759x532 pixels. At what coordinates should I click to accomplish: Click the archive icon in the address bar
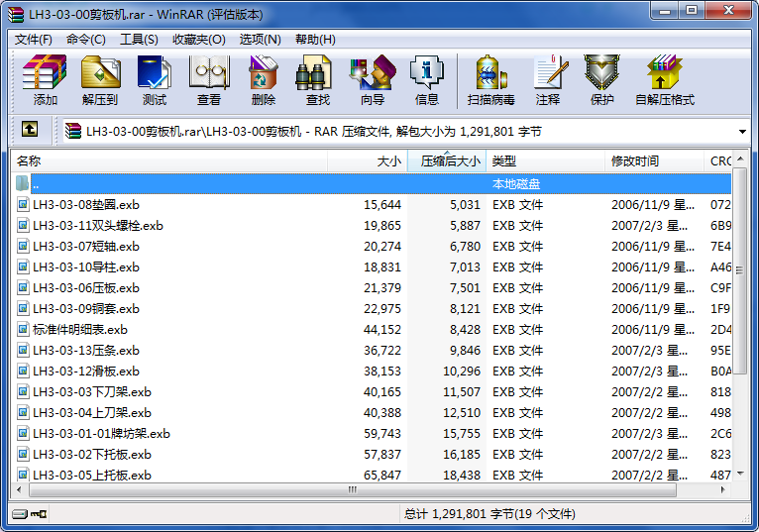coord(72,131)
